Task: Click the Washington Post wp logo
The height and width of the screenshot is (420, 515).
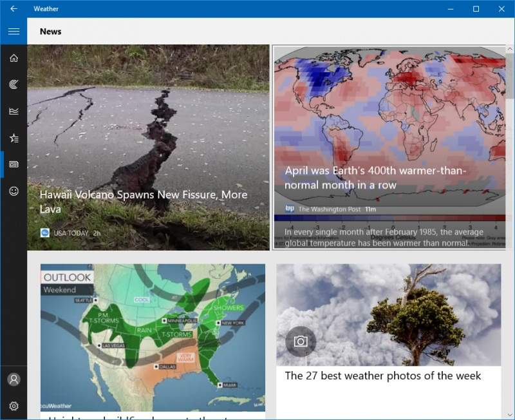Action: click(x=290, y=209)
